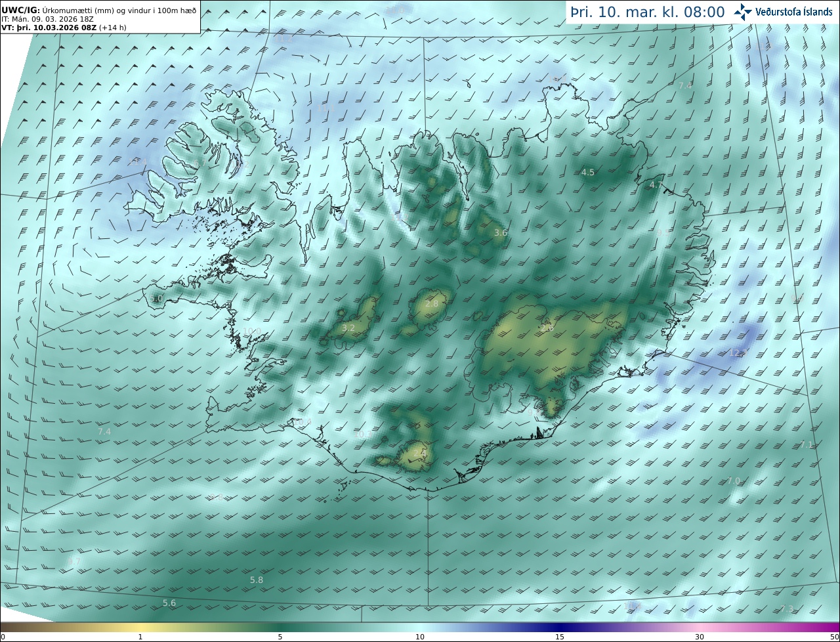Select the 'UWC/IG: Úrkomumætti (mm)' map title

click(100, 9)
